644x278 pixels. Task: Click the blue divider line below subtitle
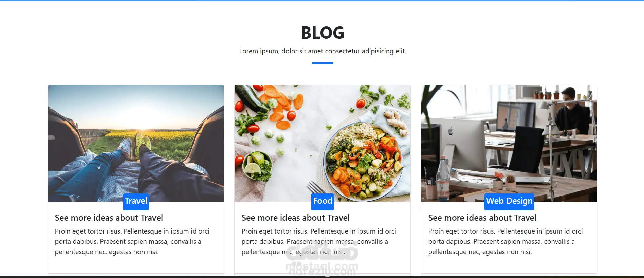coord(323,63)
